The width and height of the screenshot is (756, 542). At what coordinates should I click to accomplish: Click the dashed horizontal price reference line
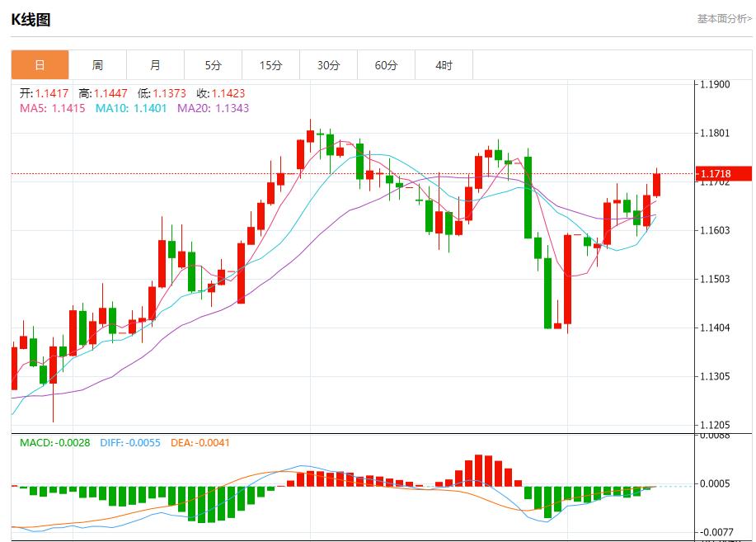pyautogui.click(x=330, y=173)
